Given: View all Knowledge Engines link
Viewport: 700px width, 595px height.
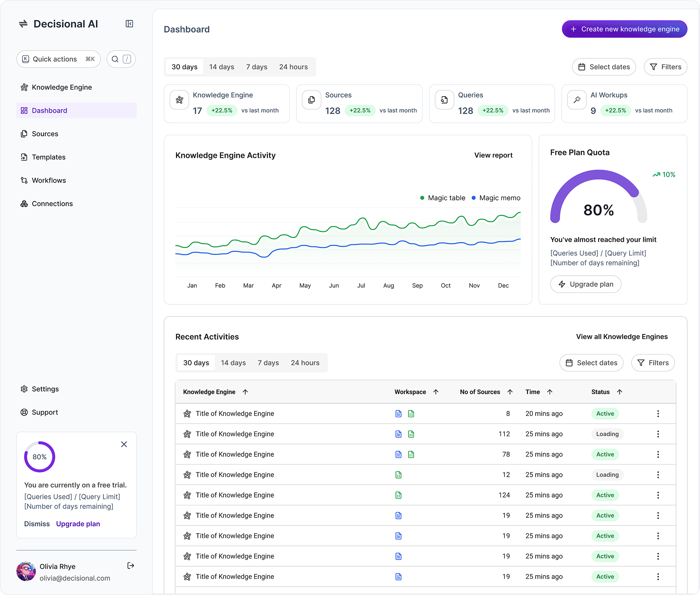Looking at the screenshot, I should [622, 337].
